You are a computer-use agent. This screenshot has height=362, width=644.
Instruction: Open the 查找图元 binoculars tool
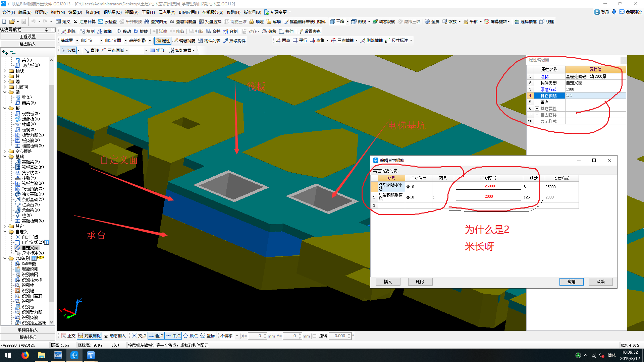[x=156, y=21]
